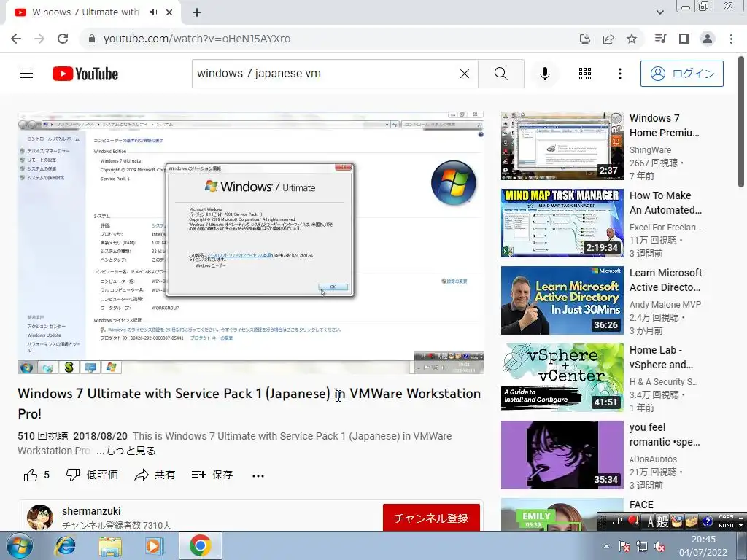Open Chrome three-dot menu

click(731, 39)
